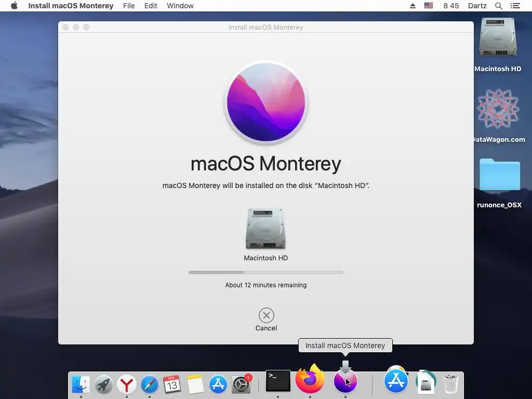The height and width of the screenshot is (399, 532).
Task: Click the clock in the menu bar
Action: [451, 6]
